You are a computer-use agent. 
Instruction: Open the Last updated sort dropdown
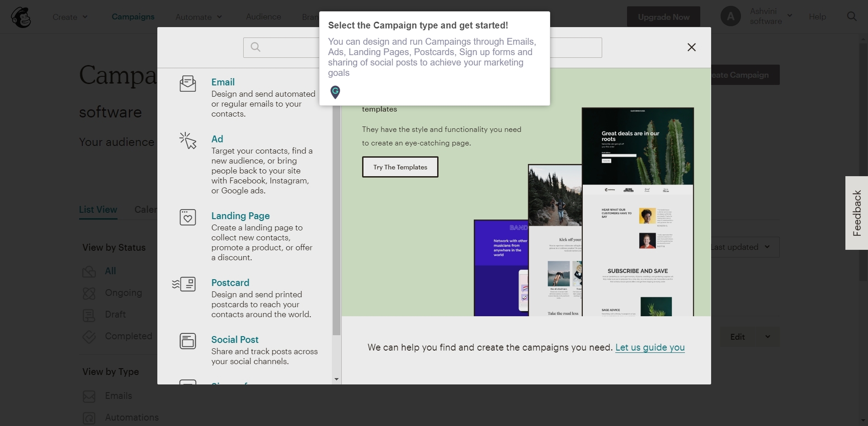(x=745, y=247)
